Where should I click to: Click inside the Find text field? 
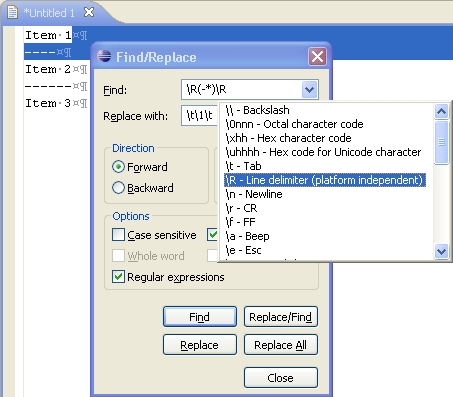(x=242, y=90)
